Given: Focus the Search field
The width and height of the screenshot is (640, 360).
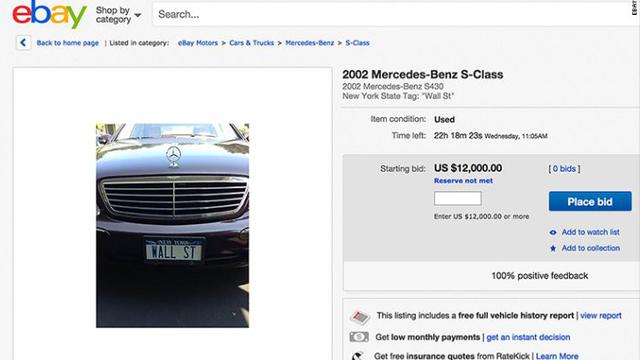Looking at the screenshot, I should (394, 14).
